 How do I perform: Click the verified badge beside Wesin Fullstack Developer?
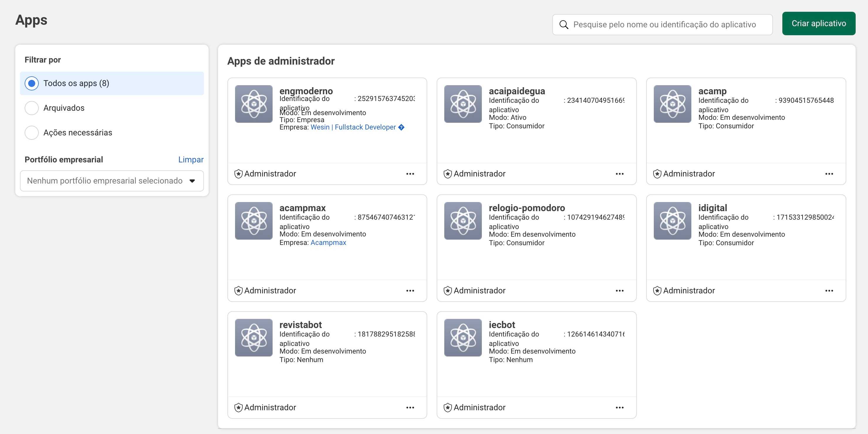[x=401, y=127]
